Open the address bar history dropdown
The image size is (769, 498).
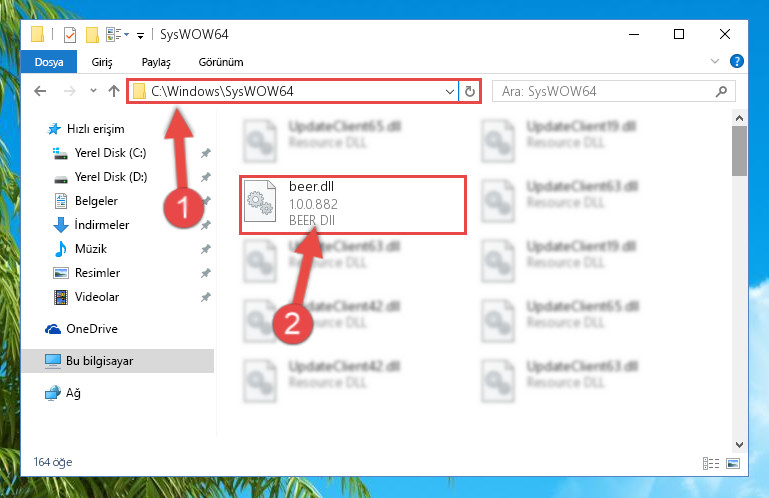click(449, 91)
